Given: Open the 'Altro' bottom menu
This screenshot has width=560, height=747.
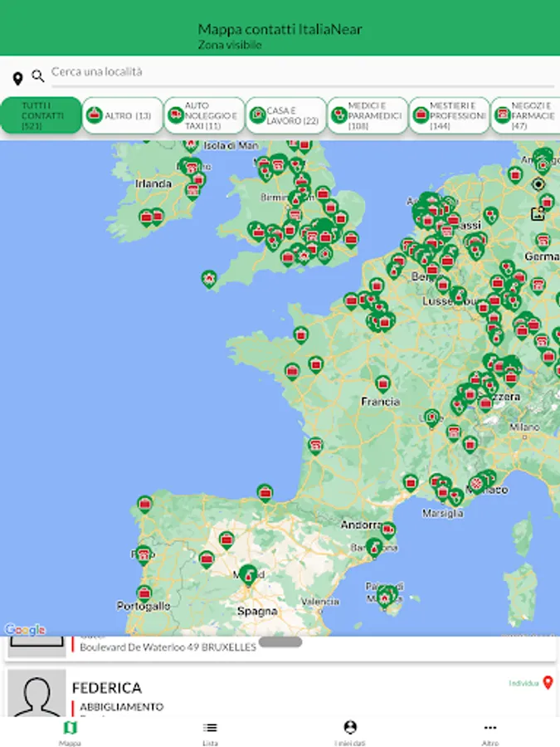Looking at the screenshot, I should pos(490,733).
